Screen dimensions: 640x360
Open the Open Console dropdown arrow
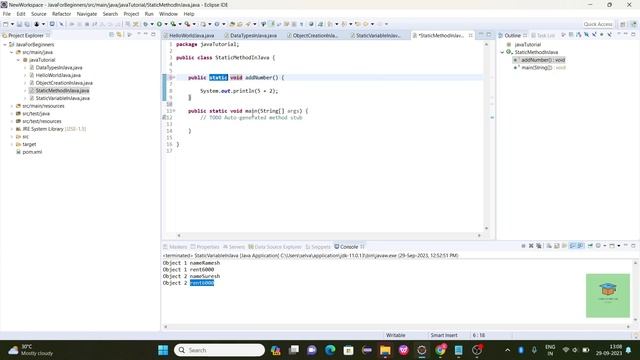click(619, 246)
